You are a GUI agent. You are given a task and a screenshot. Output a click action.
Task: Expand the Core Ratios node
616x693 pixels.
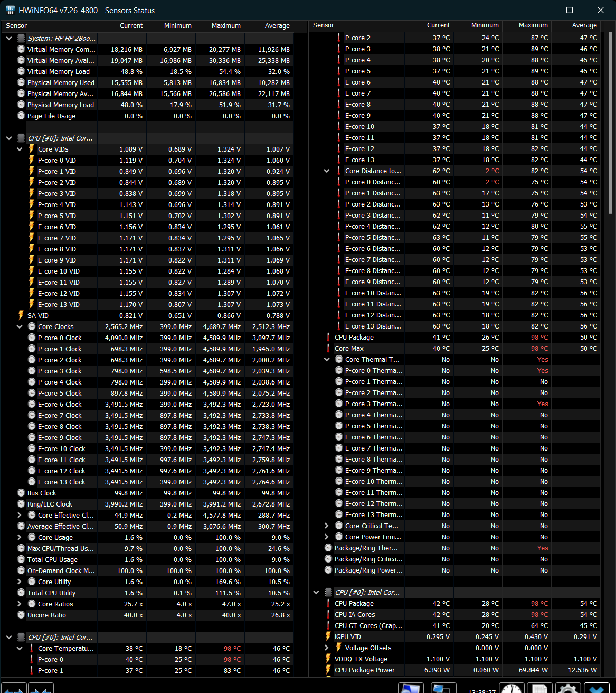coord(20,604)
